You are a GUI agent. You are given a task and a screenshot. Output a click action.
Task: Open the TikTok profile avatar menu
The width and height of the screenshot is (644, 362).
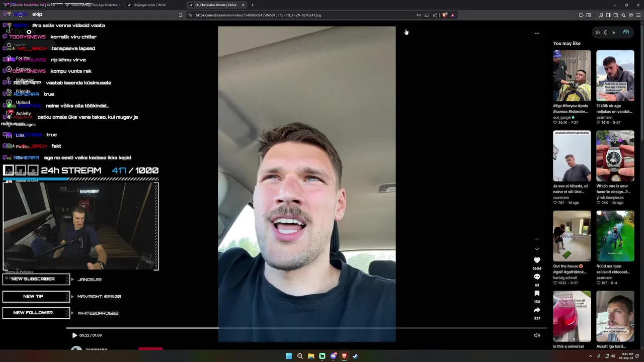626,32
